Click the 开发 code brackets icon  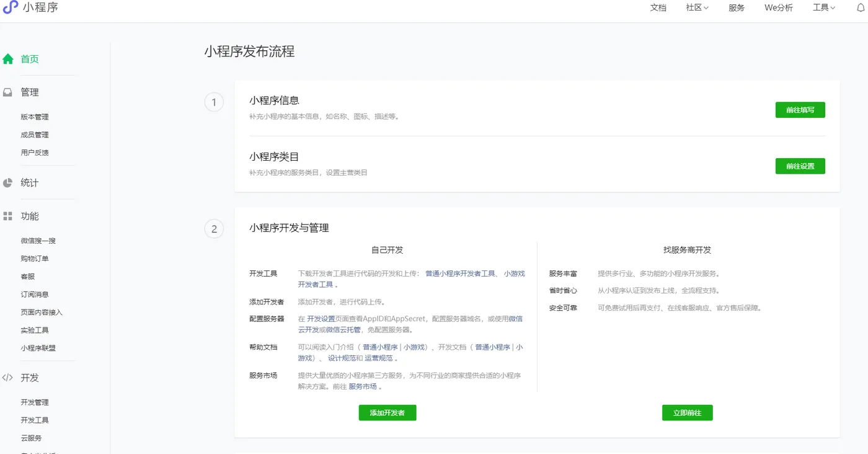pos(8,377)
